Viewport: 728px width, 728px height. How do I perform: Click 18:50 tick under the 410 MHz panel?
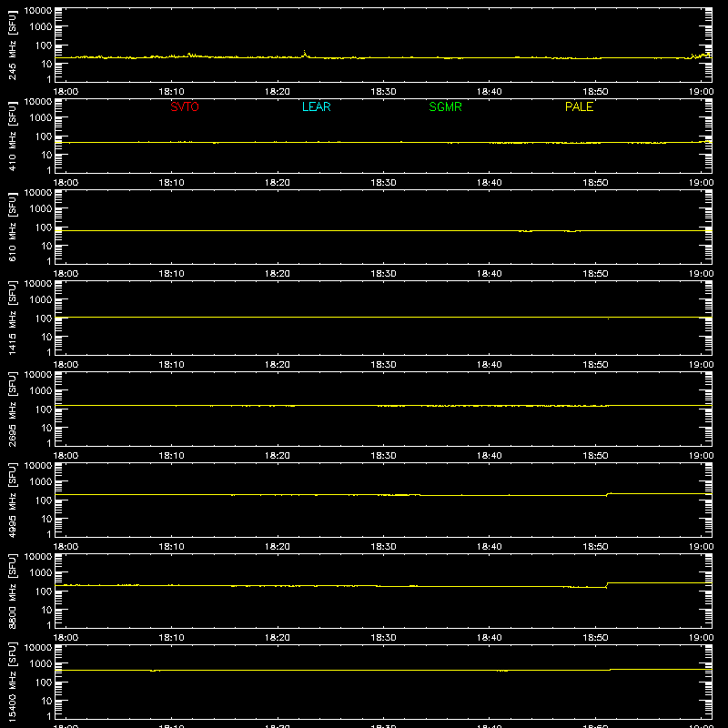595,183
